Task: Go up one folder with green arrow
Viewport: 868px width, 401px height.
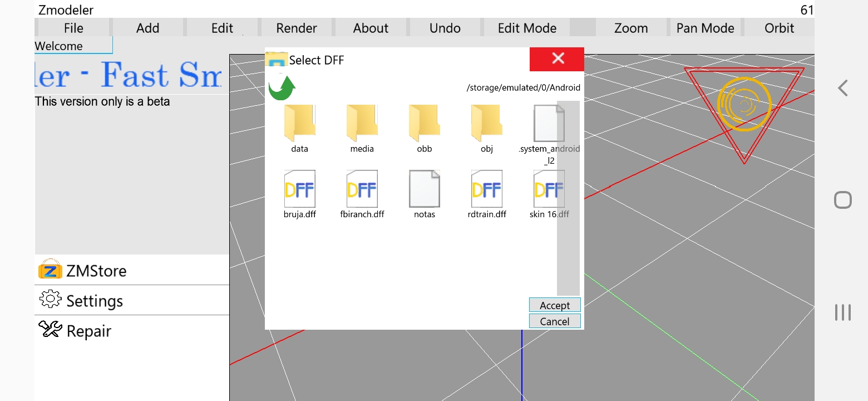Action: tap(282, 88)
